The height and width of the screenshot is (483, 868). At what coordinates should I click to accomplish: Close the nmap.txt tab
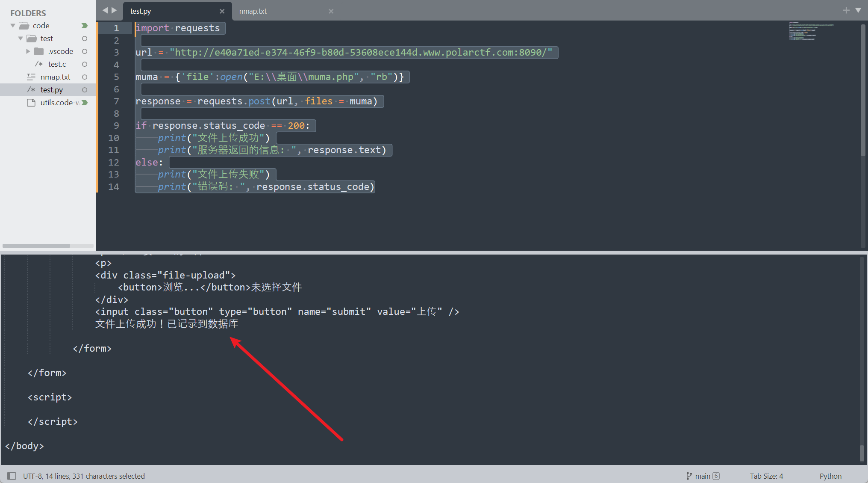pos(331,11)
